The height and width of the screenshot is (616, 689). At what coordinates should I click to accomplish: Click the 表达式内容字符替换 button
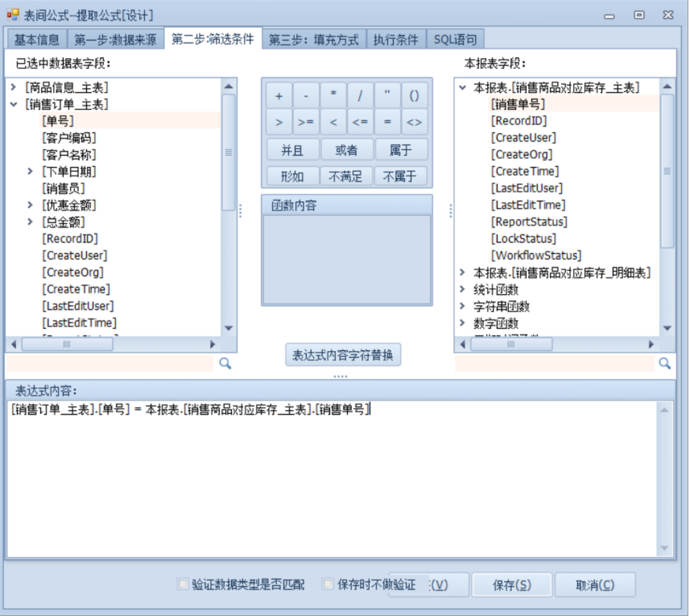click(x=343, y=355)
